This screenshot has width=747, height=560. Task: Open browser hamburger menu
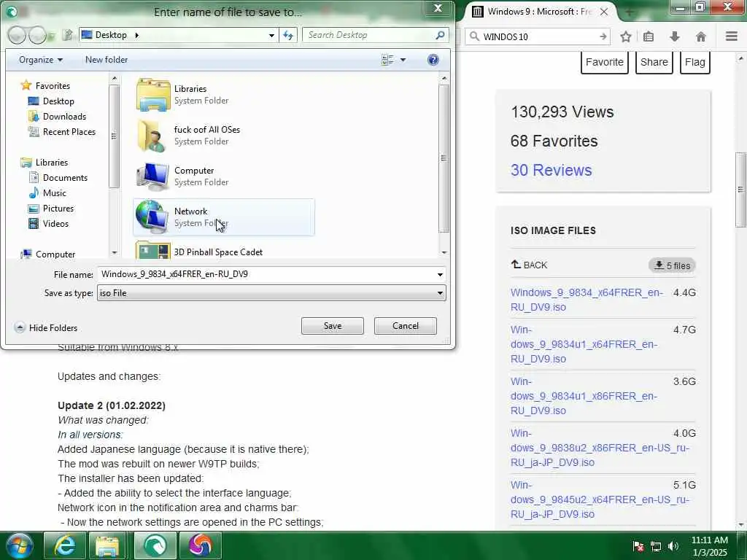click(732, 36)
